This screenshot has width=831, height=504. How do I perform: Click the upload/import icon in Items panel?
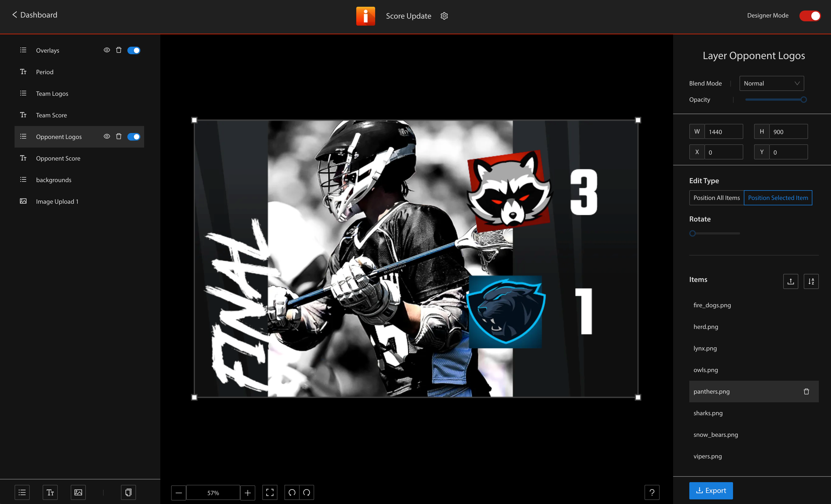791,281
